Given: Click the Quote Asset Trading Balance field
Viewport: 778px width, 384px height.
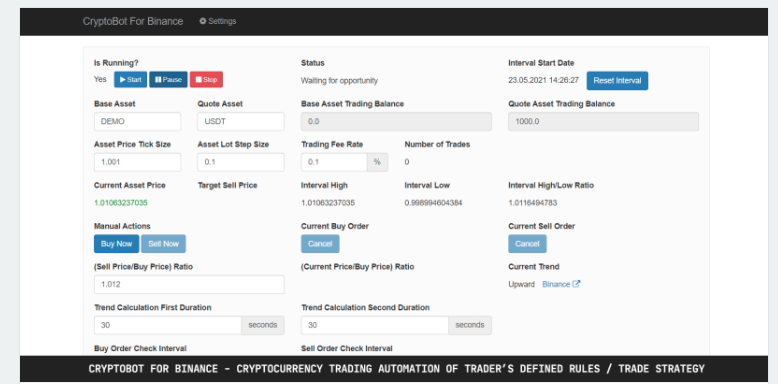Looking at the screenshot, I should [x=603, y=122].
